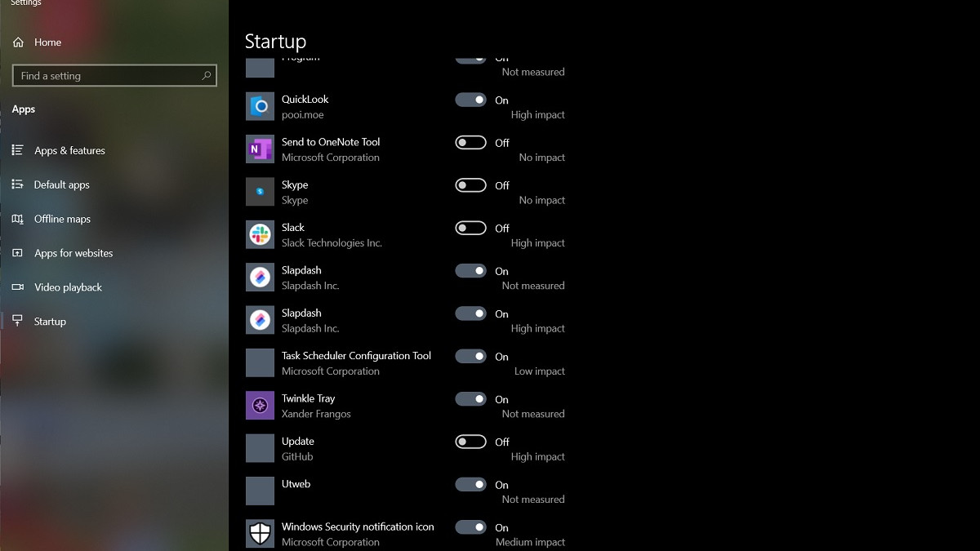Click the pooi.moe publisher text
980x551 pixels.
tap(303, 115)
